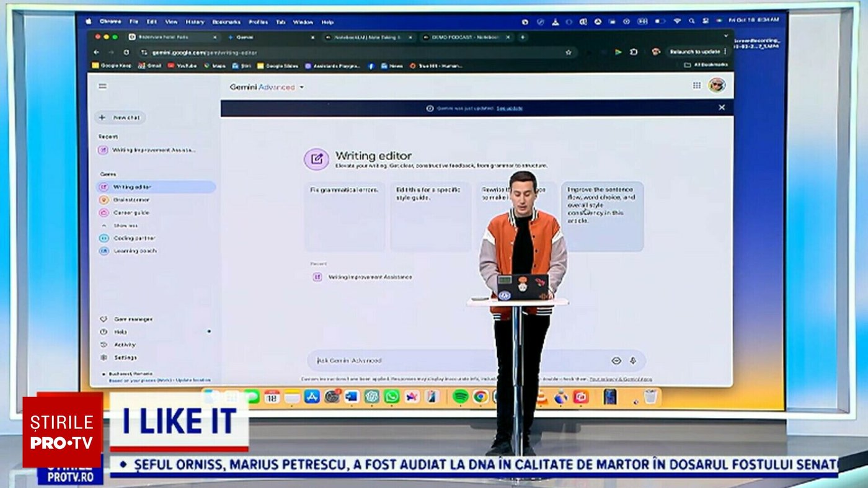This screenshot has height=488, width=868.
Task: Select the Writing editor gem in sidebar
Action: click(x=156, y=187)
